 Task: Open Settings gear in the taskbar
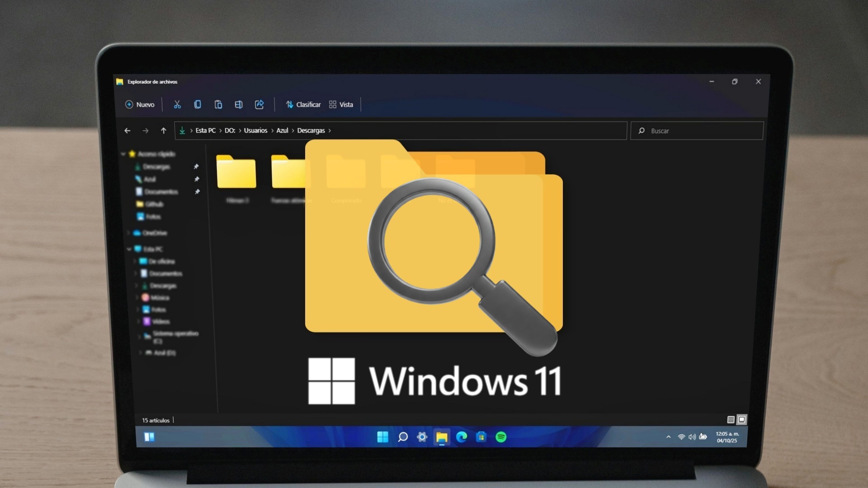pyautogui.click(x=422, y=437)
